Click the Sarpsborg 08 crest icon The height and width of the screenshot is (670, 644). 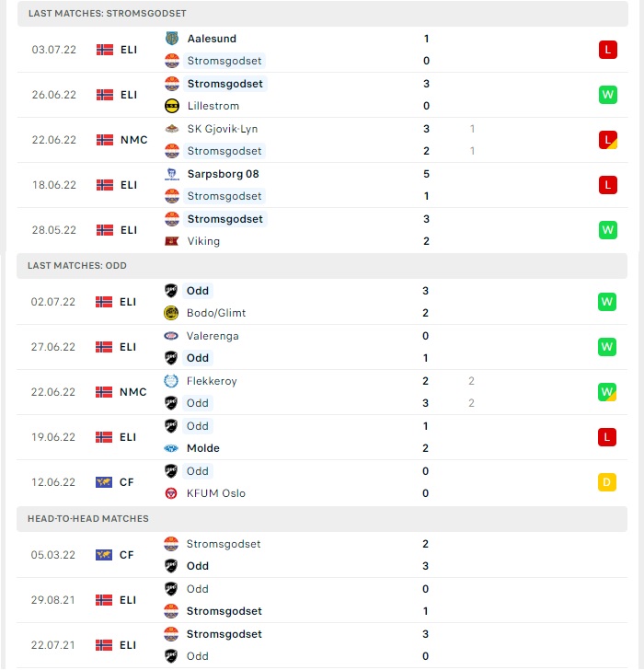(172, 174)
